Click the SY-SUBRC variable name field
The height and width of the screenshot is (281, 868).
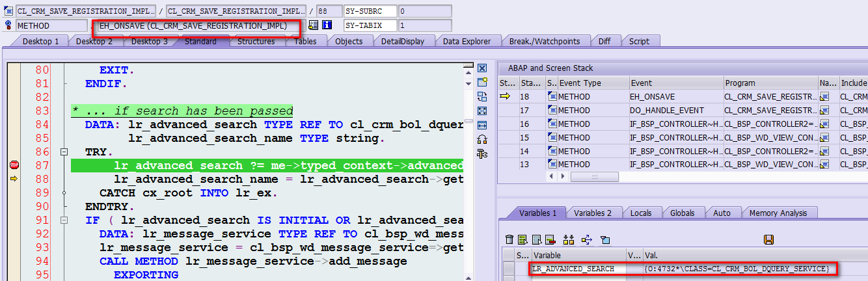369,11
